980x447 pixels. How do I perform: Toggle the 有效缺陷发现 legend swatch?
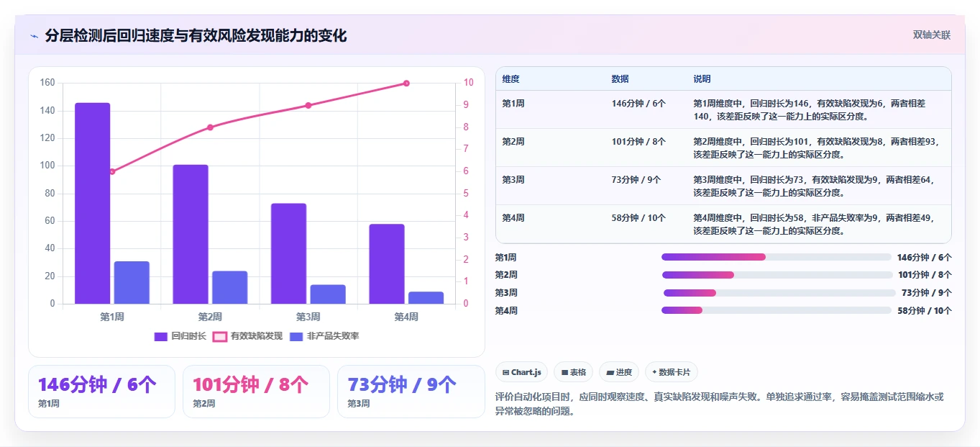point(220,336)
